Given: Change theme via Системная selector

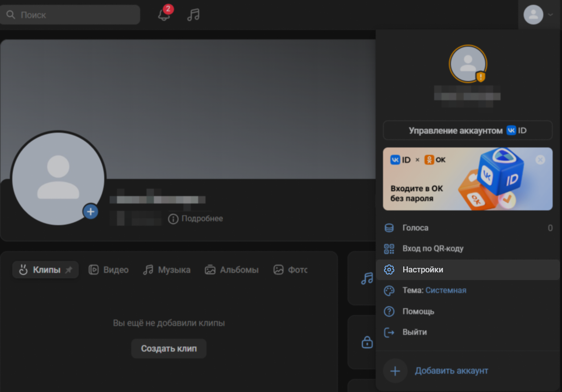Looking at the screenshot, I should click(x=446, y=290).
